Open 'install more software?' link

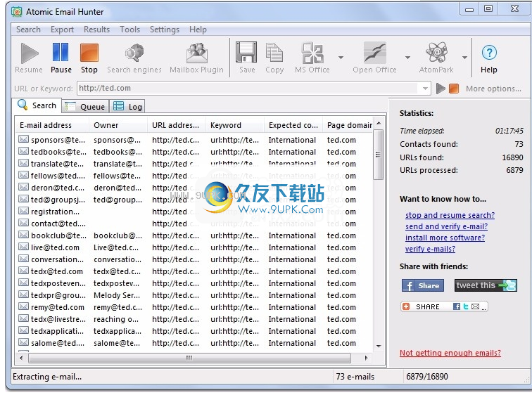(445, 238)
